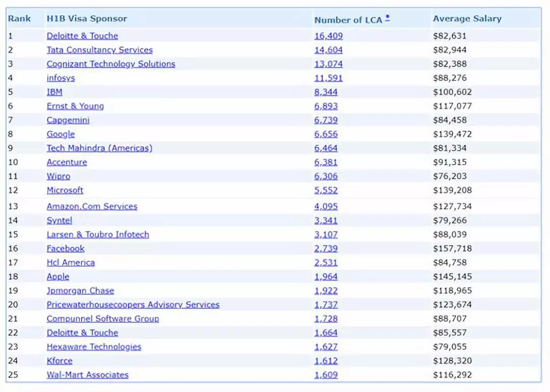This screenshot has height=392, width=550.
Task: Click the 1,728 LCA count link
Action: (326, 319)
